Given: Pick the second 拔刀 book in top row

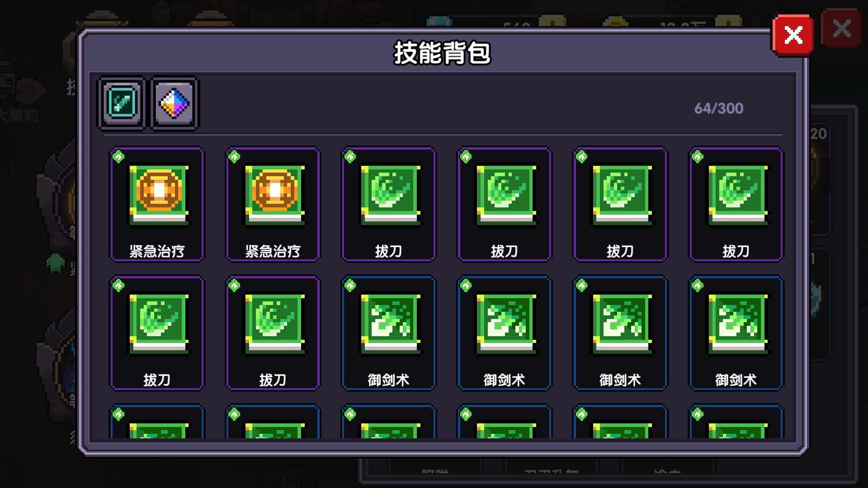Looking at the screenshot, I should (504, 204).
